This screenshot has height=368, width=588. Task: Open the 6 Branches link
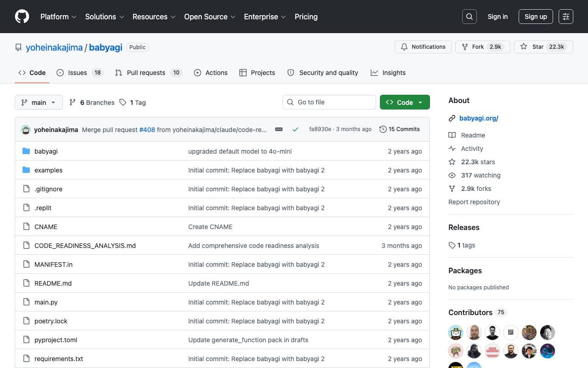tap(92, 103)
